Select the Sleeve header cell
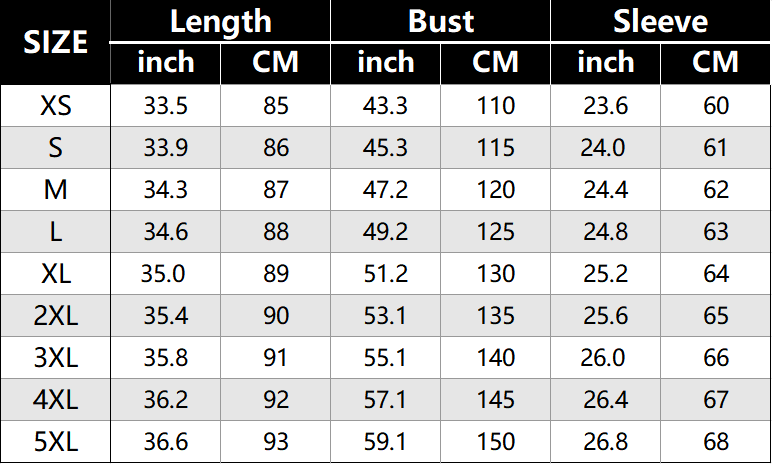Image resolution: width=772 pixels, height=464 pixels. (660, 21)
